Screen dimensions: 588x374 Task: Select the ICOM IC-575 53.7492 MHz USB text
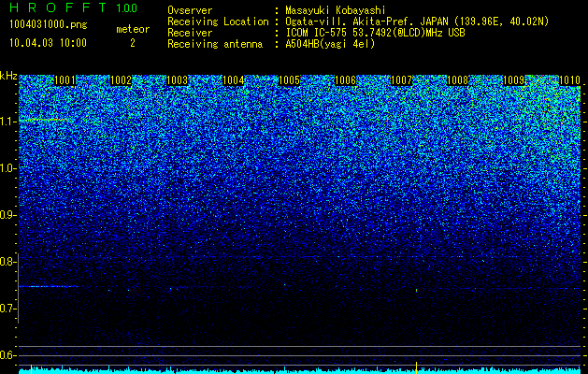point(375,33)
